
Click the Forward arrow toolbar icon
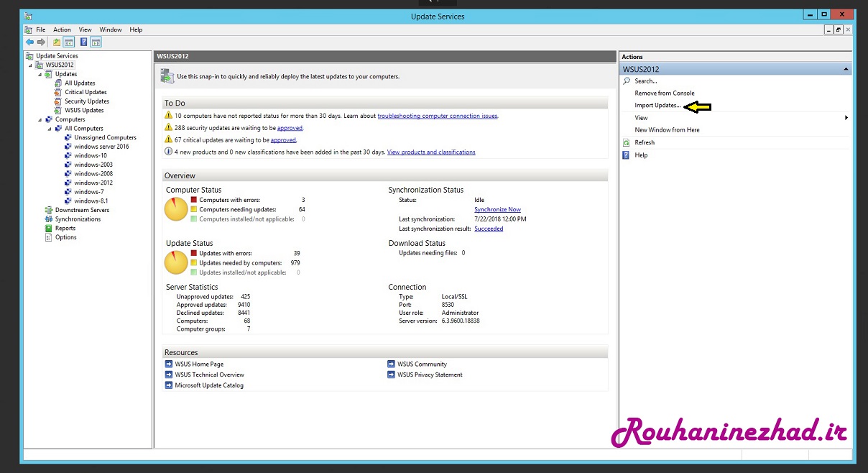[x=42, y=42]
